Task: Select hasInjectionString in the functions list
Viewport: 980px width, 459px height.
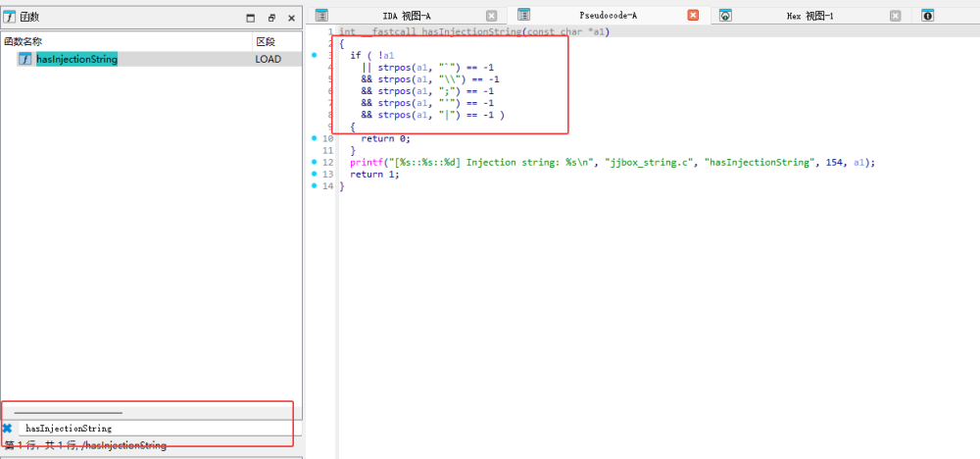Action: pos(76,60)
